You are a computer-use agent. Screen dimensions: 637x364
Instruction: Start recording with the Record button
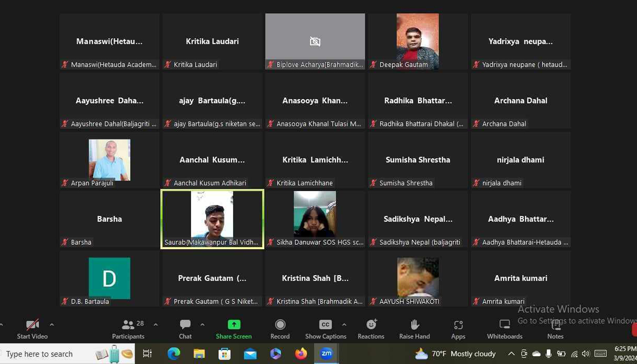tap(280, 329)
